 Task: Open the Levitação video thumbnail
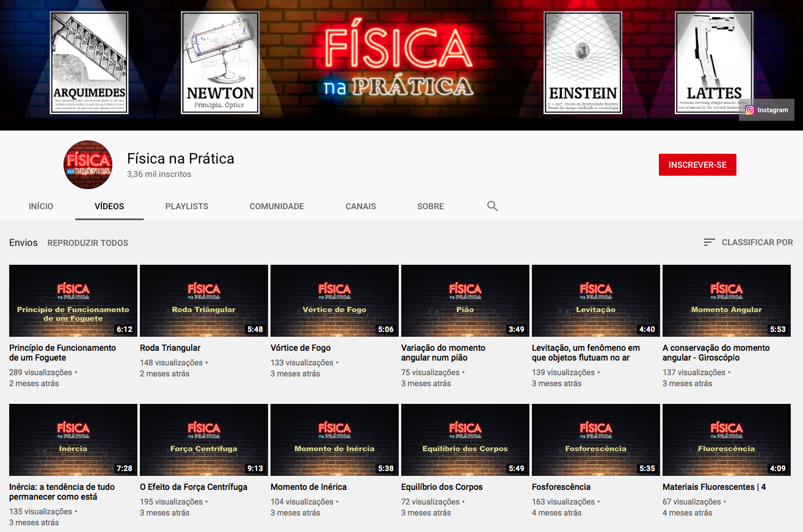[596, 301]
